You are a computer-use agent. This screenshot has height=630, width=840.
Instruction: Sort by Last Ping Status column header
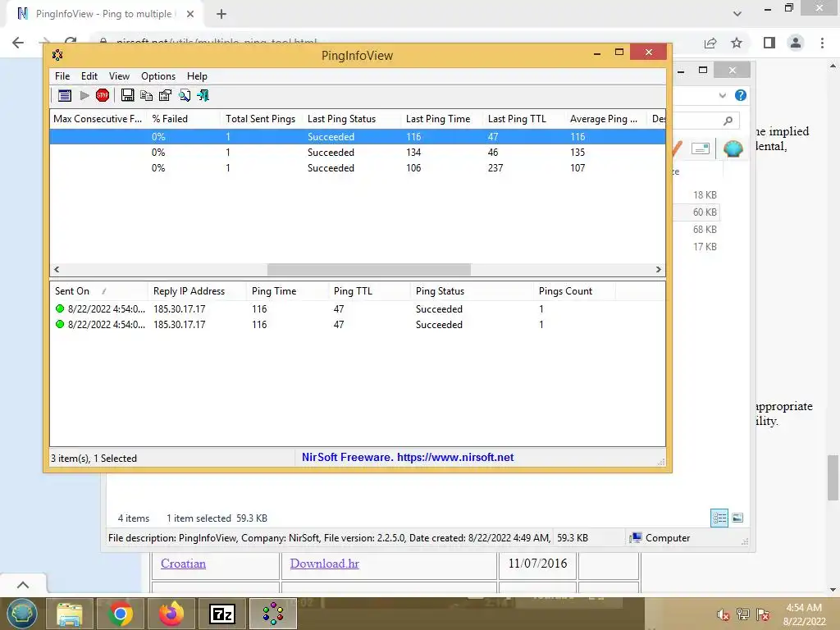pyautogui.click(x=352, y=119)
